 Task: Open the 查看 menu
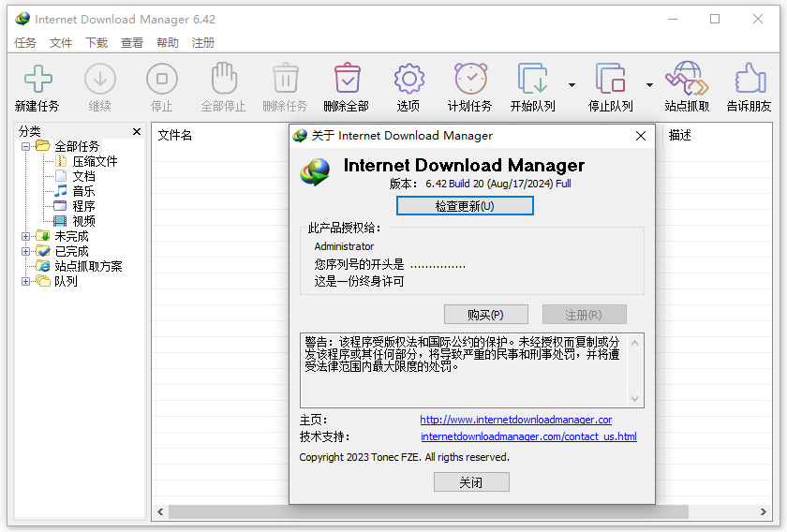point(132,43)
